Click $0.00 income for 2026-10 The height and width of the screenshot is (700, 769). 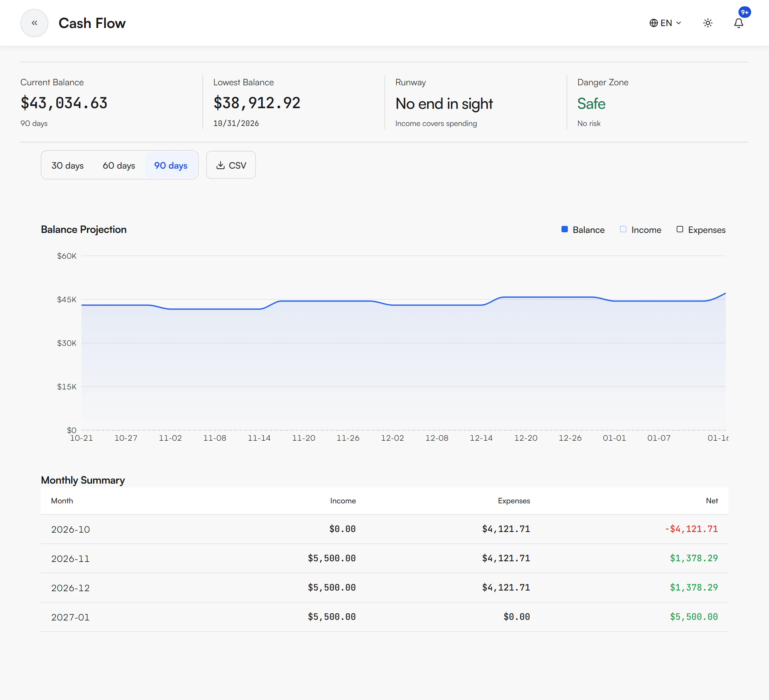342,529
